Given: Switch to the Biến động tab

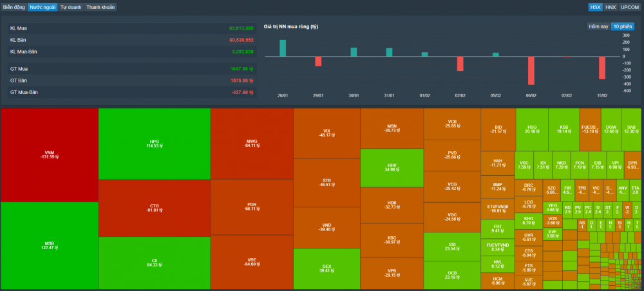Looking at the screenshot, I should 14,7.
